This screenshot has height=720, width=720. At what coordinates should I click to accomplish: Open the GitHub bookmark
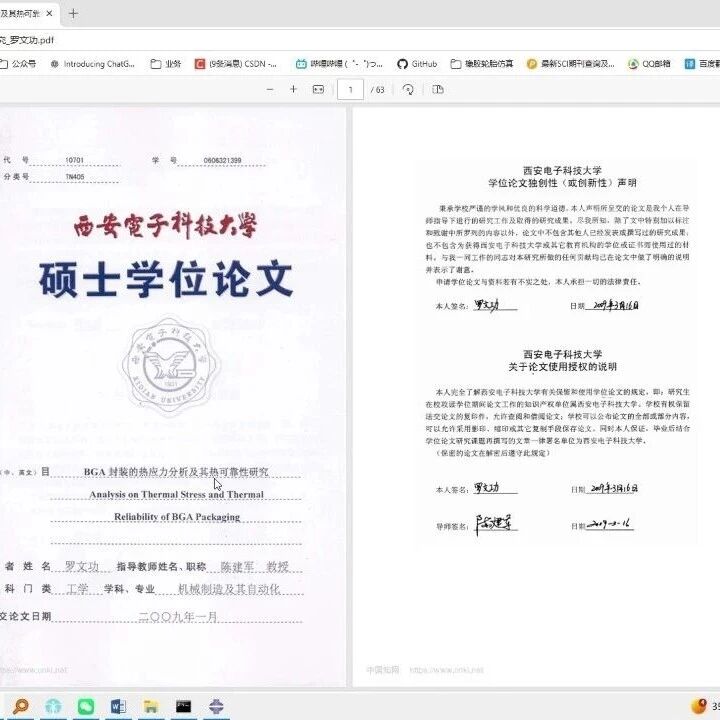pyautogui.click(x=417, y=64)
